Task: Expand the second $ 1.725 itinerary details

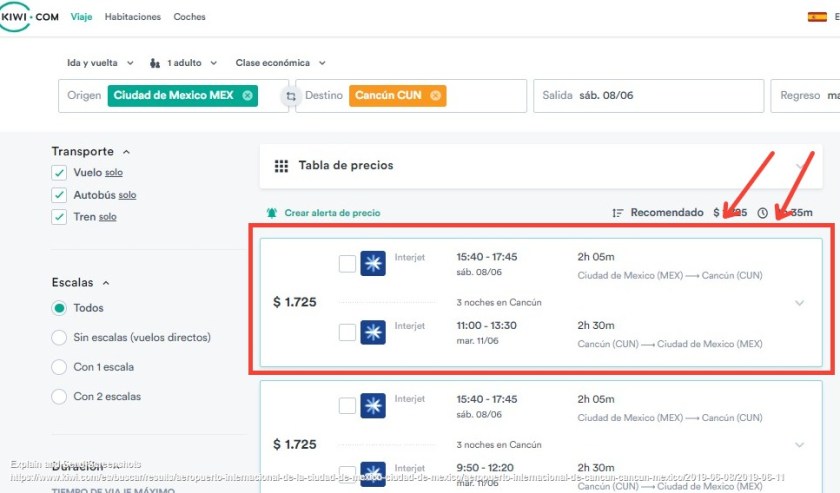Action: coord(799,445)
